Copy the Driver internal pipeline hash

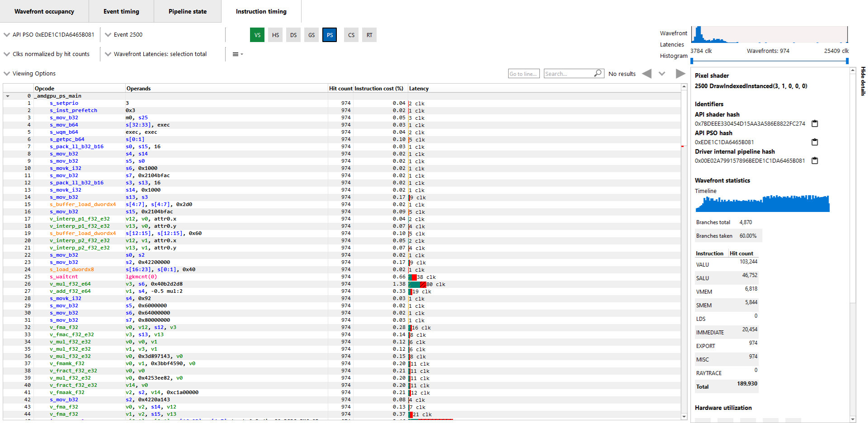click(x=815, y=160)
